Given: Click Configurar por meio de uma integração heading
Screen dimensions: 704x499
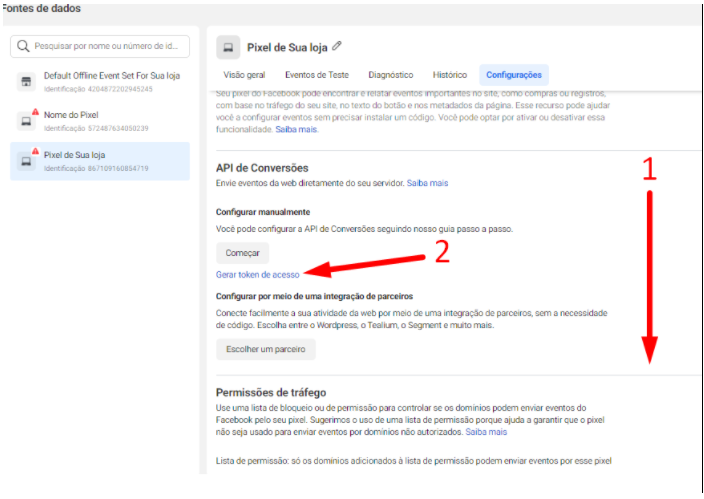Looking at the screenshot, I should click(x=314, y=296).
